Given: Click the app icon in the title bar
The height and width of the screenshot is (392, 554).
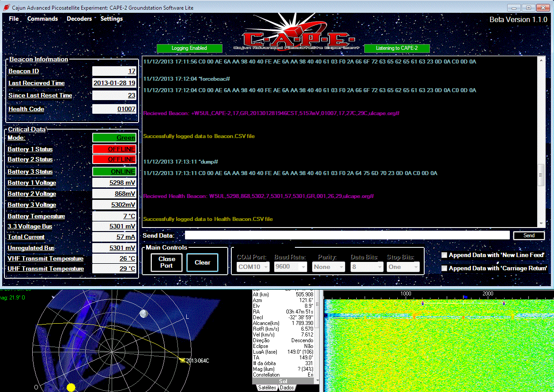Looking at the screenshot, I should tap(6, 7).
